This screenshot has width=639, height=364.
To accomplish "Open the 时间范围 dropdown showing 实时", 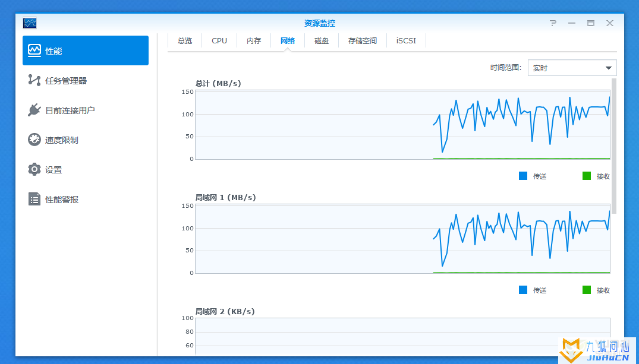I will [572, 68].
